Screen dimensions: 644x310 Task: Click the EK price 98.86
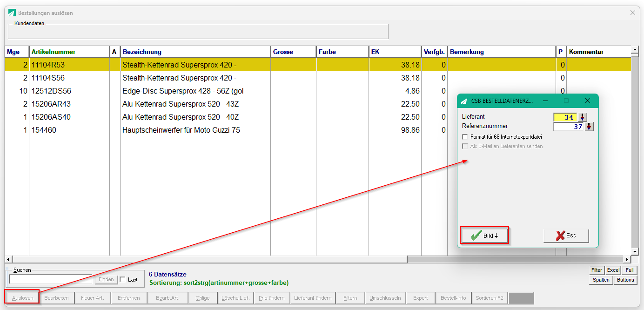pyautogui.click(x=410, y=130)
